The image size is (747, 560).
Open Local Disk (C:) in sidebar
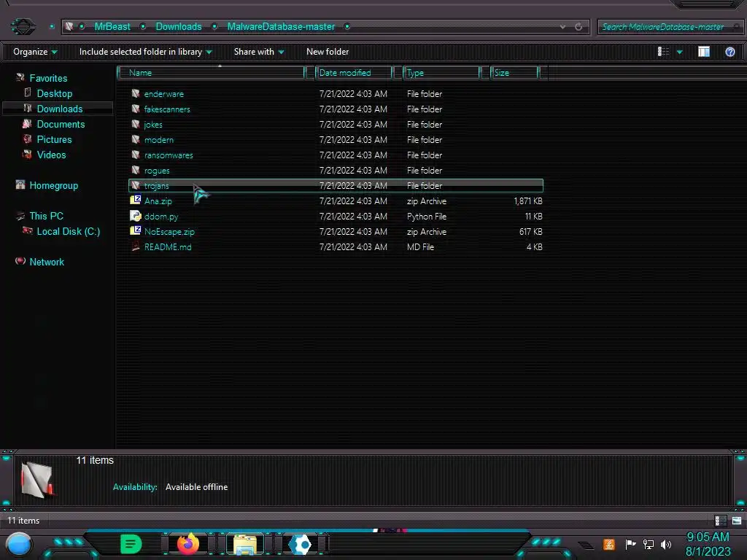(69, 231)
